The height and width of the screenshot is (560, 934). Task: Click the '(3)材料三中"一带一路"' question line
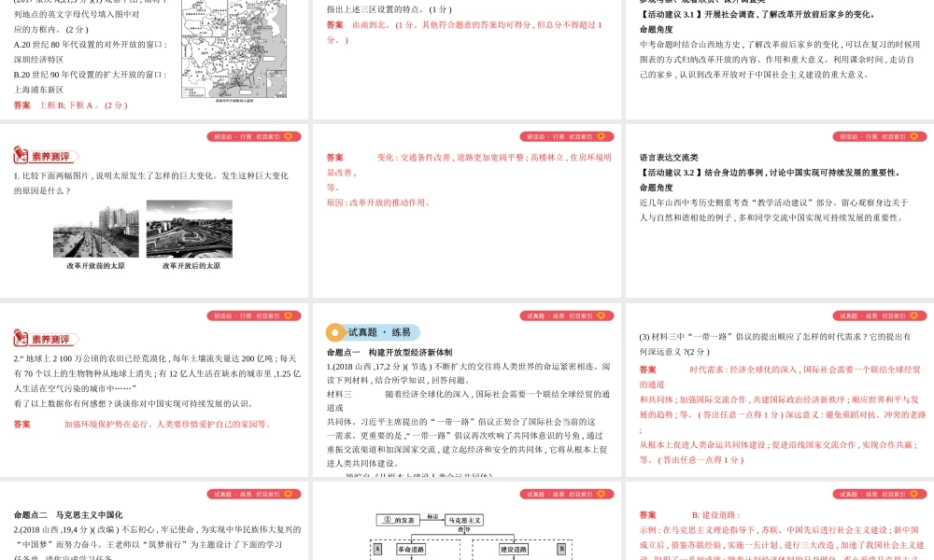click(775, 337)
